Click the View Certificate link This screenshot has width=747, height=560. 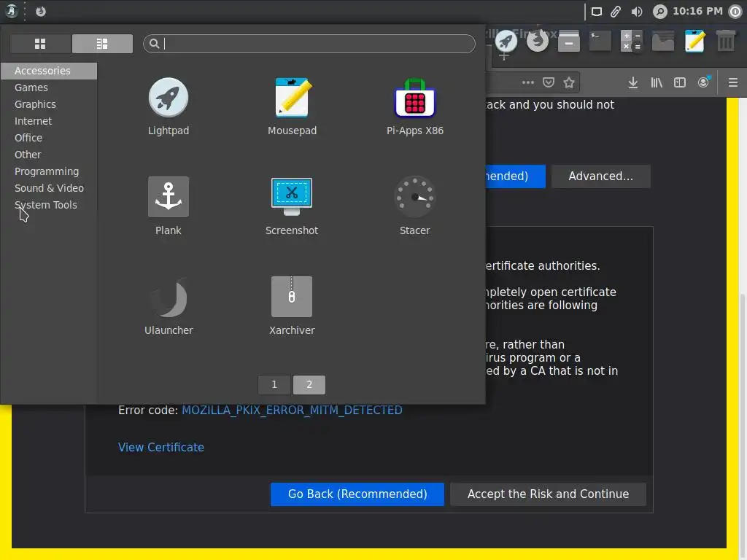[x=161, y=448]
